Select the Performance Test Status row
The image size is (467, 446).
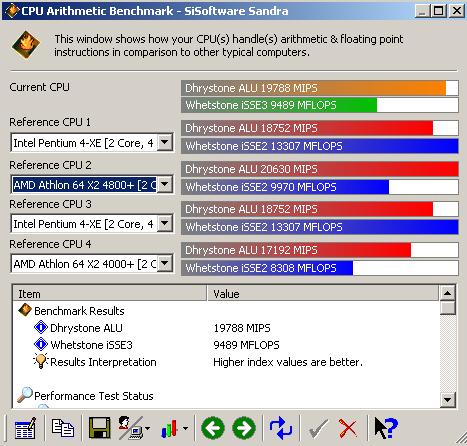coord(227,396)
